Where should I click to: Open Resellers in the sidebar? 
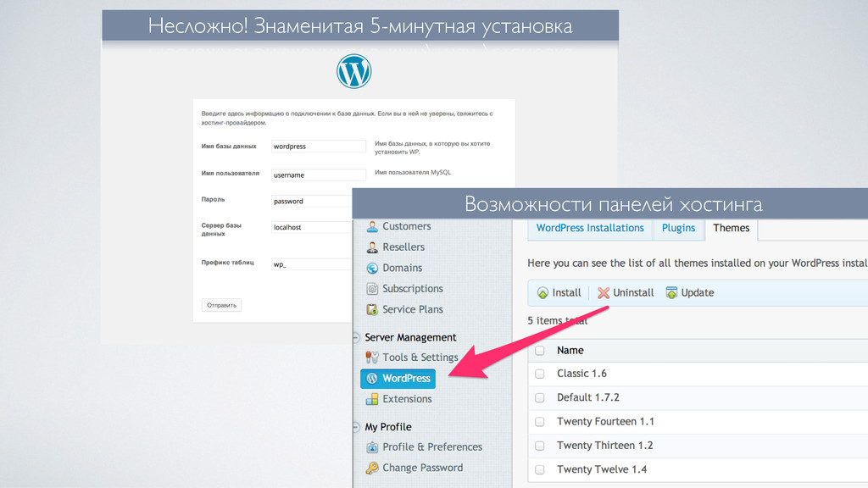click(403, 247)
